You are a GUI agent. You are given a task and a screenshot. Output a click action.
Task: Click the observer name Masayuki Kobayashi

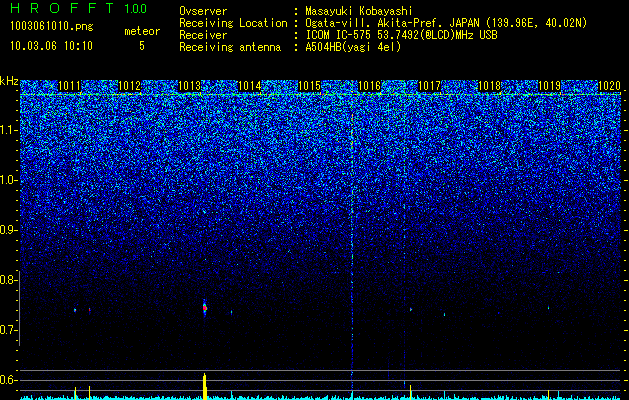358,11
